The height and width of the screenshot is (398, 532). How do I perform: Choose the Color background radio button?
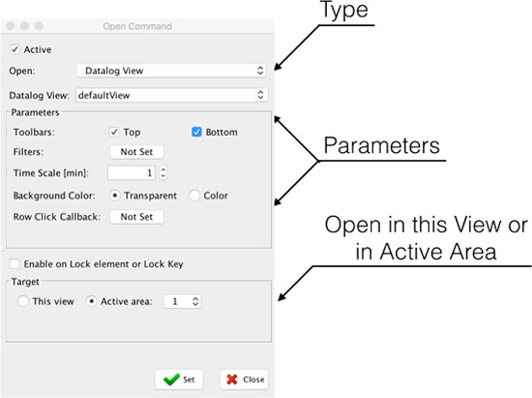[194, 196]
